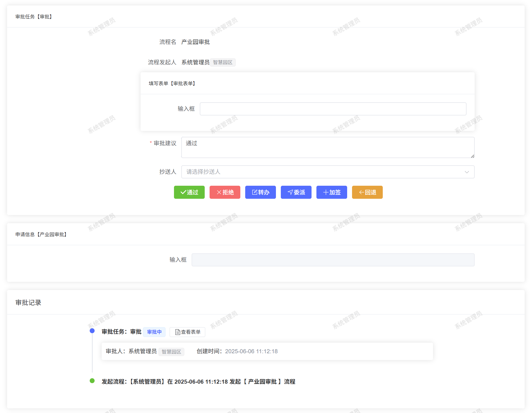Expand the 抄送人 dropdown chevron
Viewport: 532px width, 413px height.
[467, 172]
